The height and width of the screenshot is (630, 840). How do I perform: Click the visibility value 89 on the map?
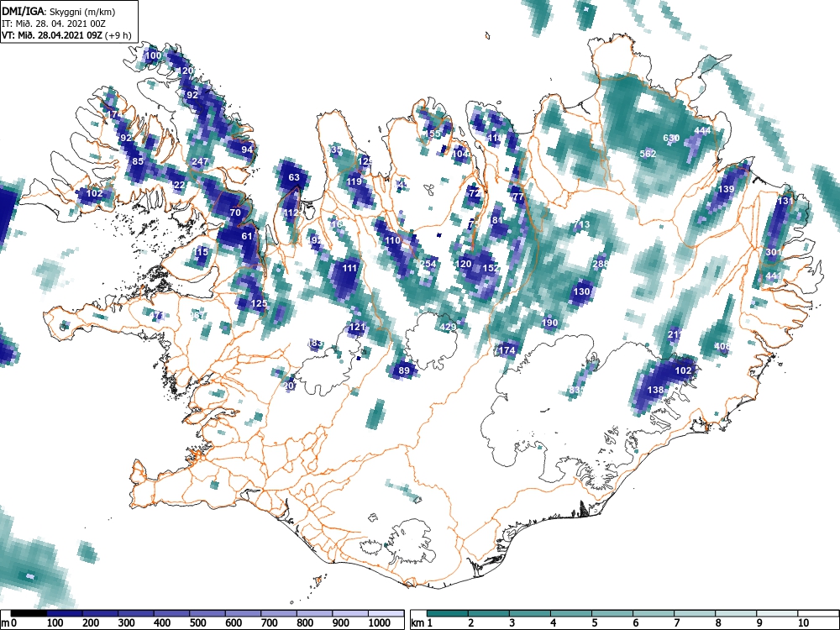[405, 370]
